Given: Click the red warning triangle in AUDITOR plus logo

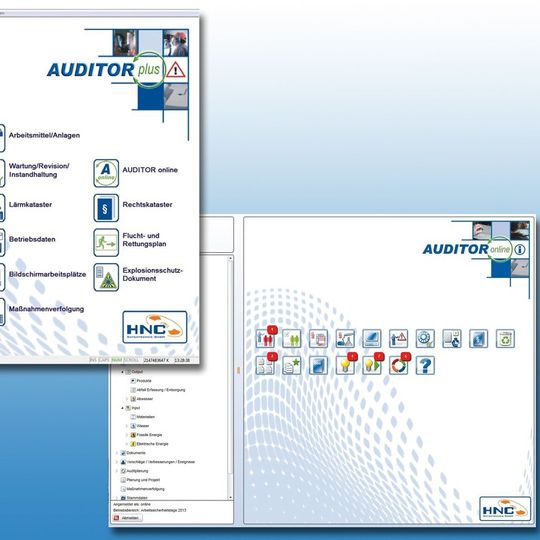Looking at the screenshot, I should (176, 70).
